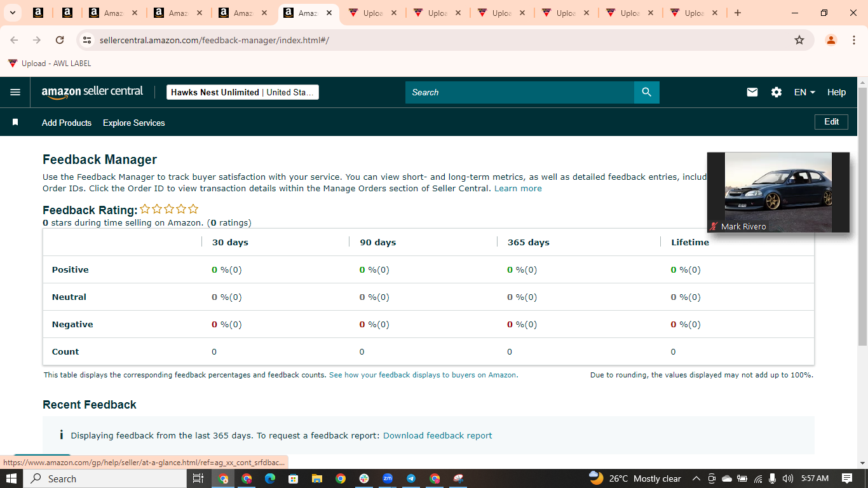
Task: Open the Chrome profile avatar
Action: click(x=831, y=40)
